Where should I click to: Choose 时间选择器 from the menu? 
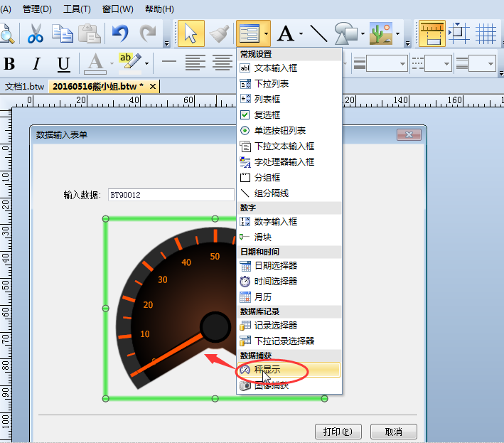289,282
